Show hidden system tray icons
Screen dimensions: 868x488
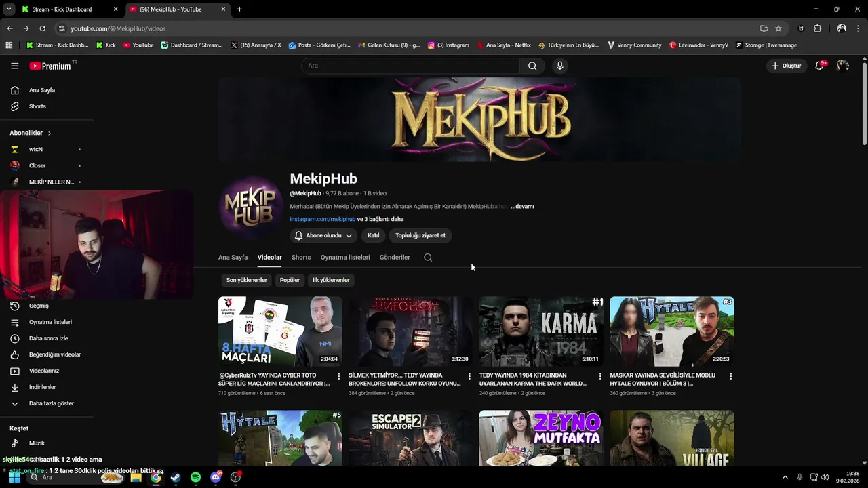pos(785,477)
